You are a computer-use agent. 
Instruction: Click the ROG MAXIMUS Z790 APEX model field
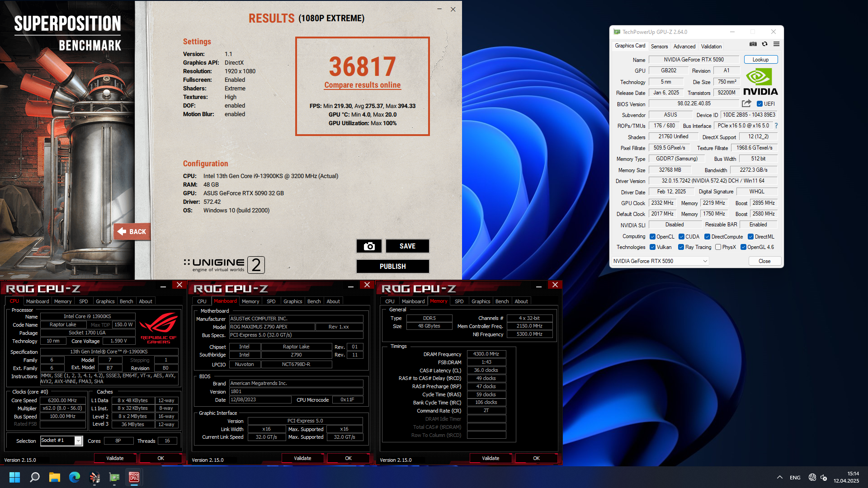272,327
